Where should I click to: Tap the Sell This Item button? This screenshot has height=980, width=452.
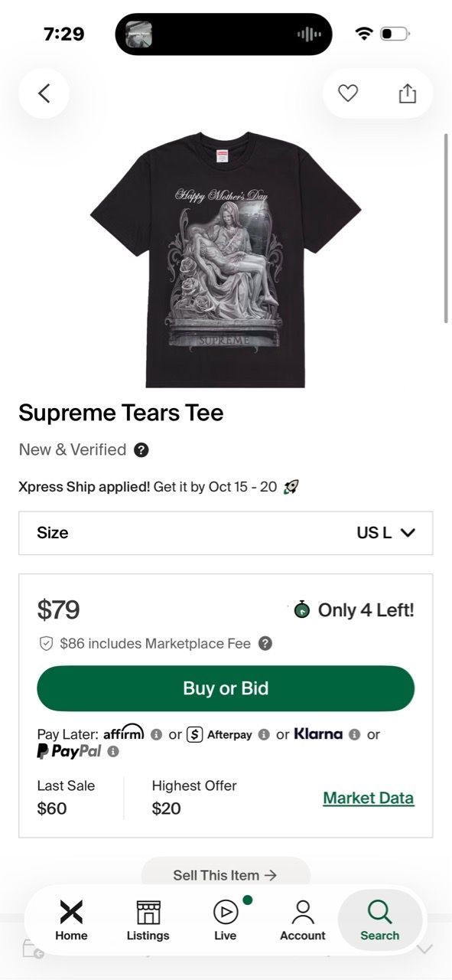click(x=226, y=874)
